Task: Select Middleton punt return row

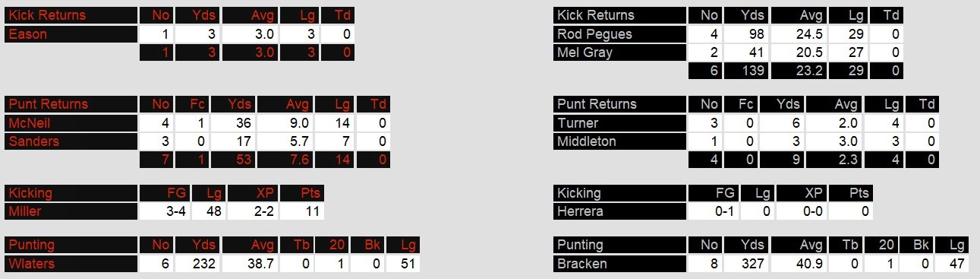Action: point(619,141)
